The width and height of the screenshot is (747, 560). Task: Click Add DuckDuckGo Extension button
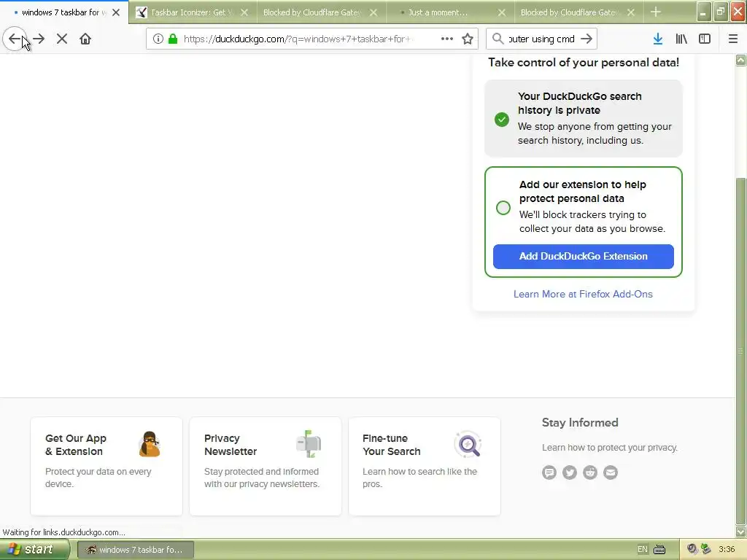pyautogui.click(x=584, y=256)
